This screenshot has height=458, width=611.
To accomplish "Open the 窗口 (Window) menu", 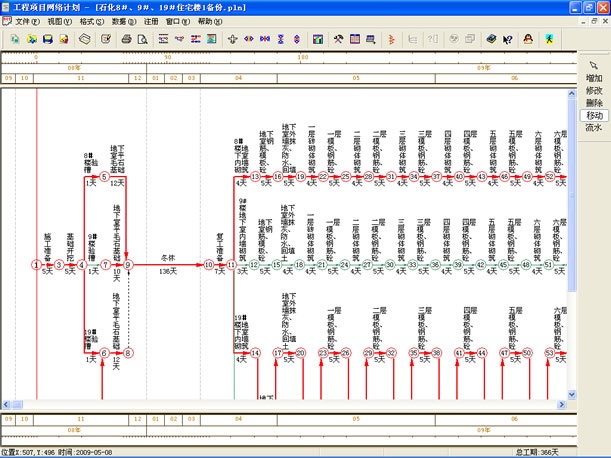I will (178, 20).
